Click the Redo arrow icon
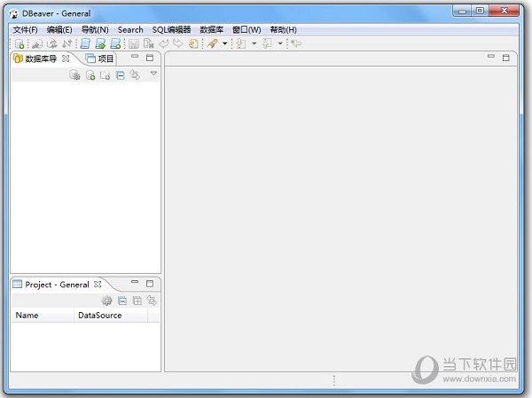The height and width of the screenshot is (398, 532). [x=178, y=43]
